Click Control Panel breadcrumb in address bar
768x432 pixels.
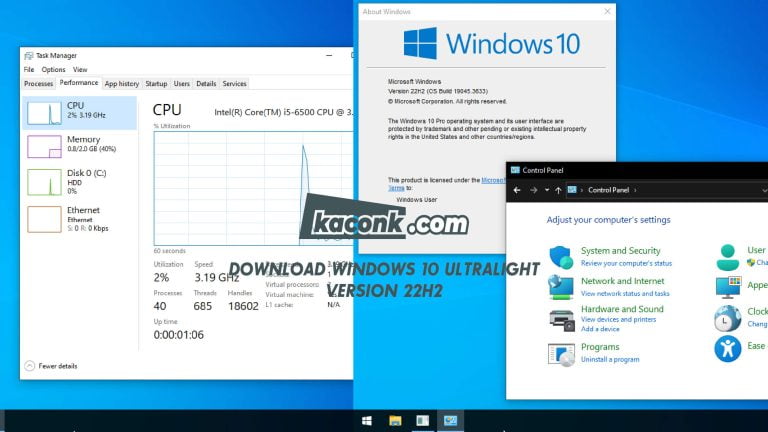(x=608, y=190)
